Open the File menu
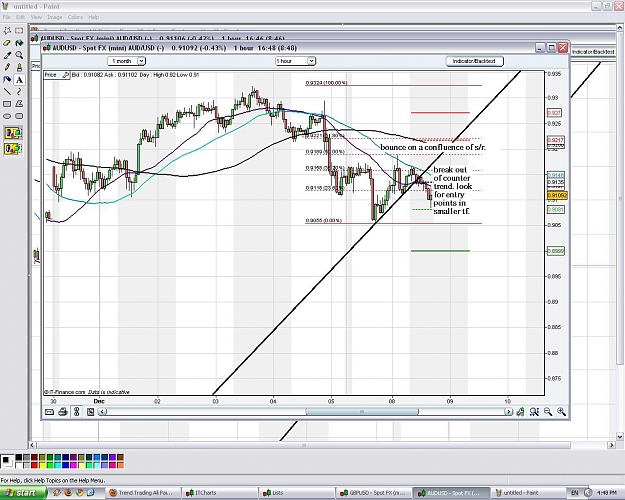This screenshot has height=500, width=625. (x=6, y=17)
